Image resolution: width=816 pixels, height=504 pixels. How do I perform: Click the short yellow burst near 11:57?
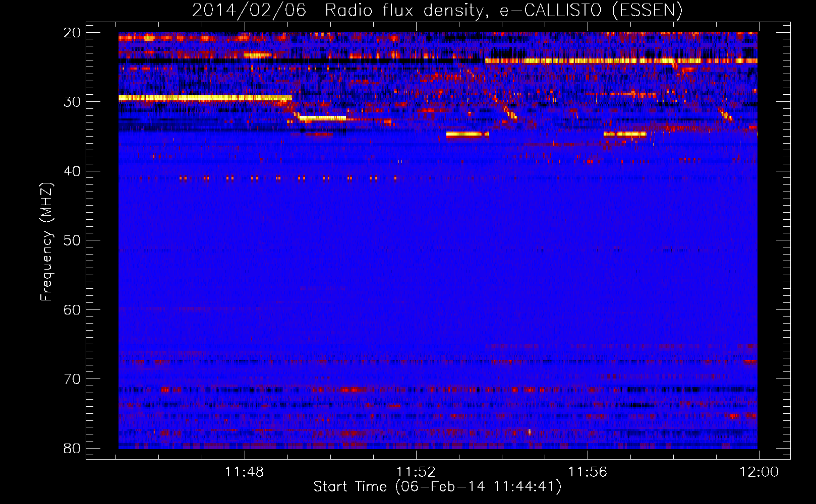[625, 134]
